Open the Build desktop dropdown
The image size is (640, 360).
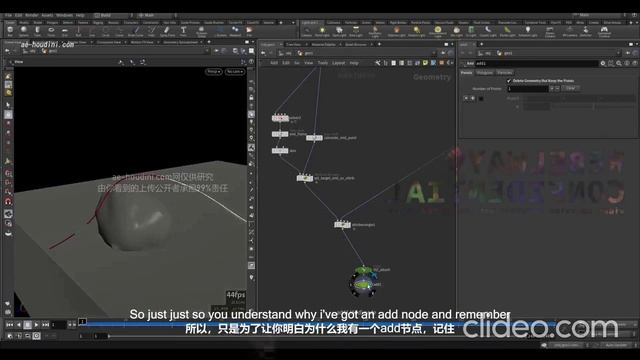pos(113,15)
